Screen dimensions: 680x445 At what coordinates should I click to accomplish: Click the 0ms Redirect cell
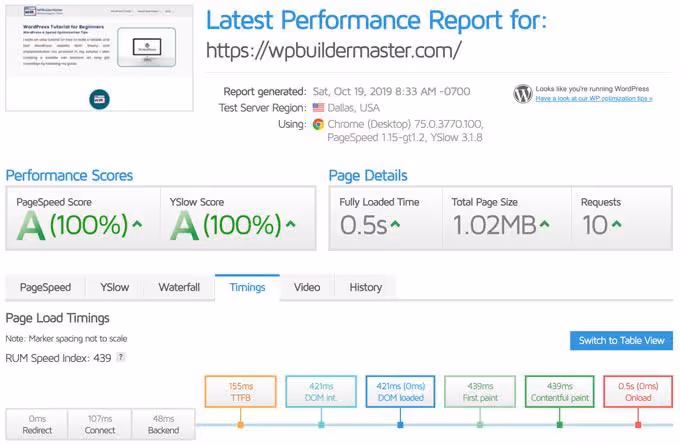click(37, 424)
